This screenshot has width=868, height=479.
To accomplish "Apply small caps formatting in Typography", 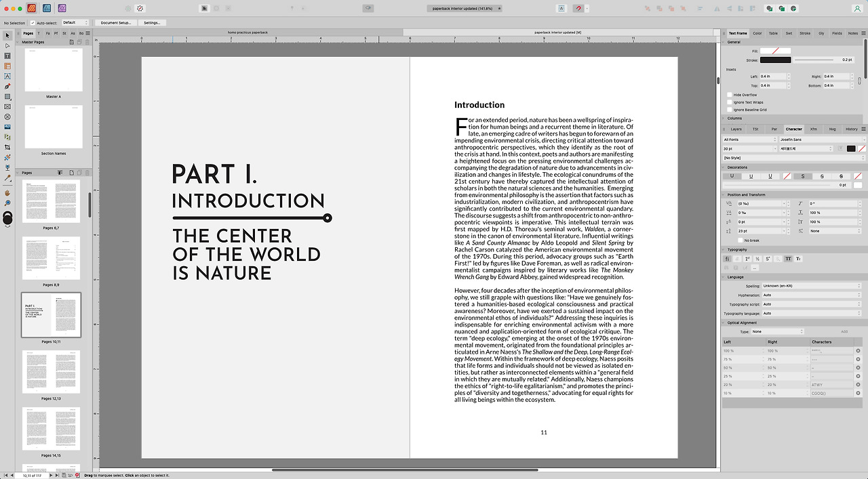I will point(798,258).
